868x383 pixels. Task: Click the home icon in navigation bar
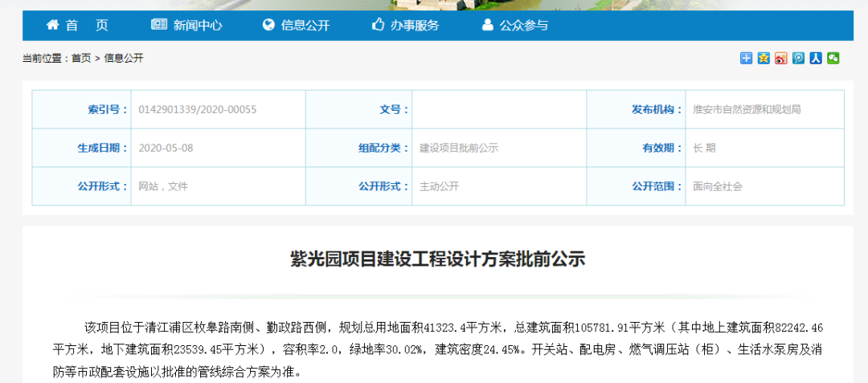point(53,25)
